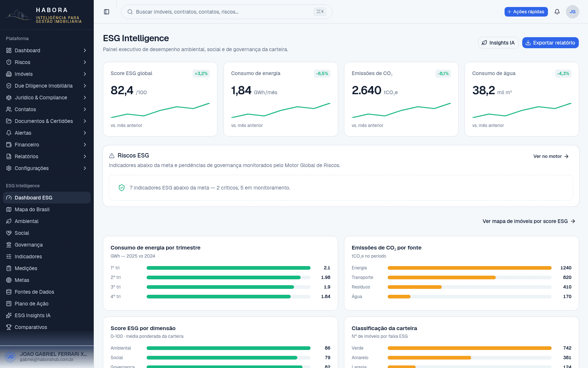588x368 pixels.
Task: Click the 7 indicadores ESG abaixo da meta notice
Action: 341,188
